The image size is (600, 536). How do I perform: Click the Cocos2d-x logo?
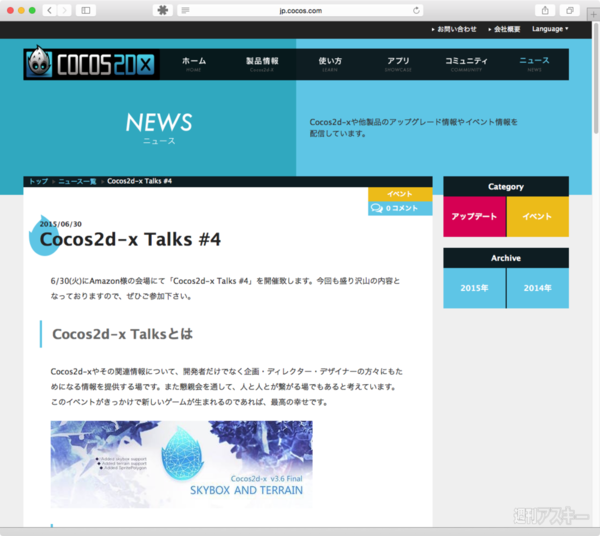tap(91, 64)
